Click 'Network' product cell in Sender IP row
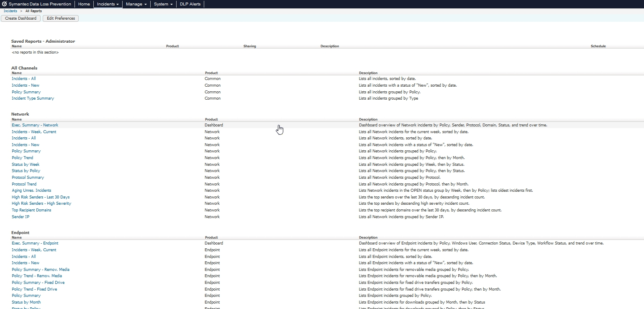Screen dimensions: 644x309 [212, 217]
